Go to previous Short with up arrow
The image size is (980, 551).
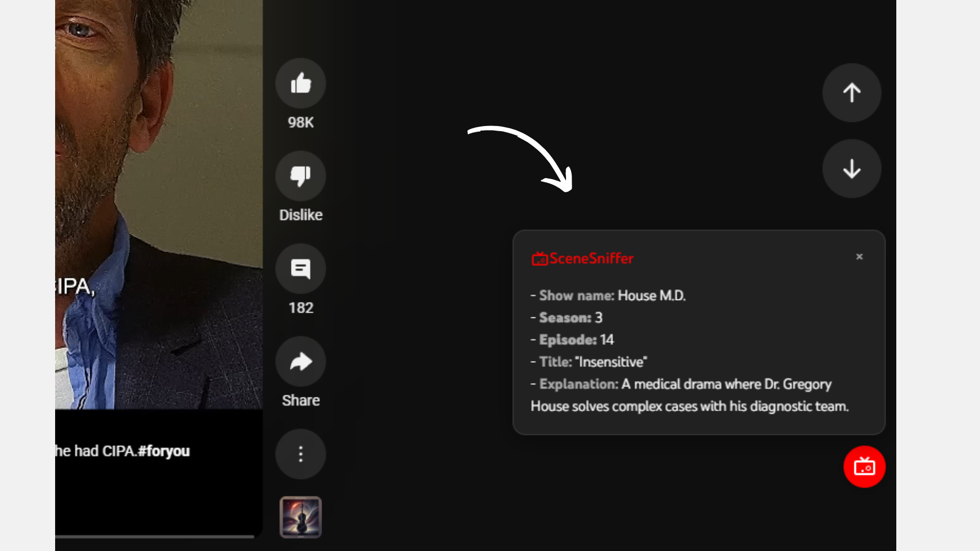[852, 93]
